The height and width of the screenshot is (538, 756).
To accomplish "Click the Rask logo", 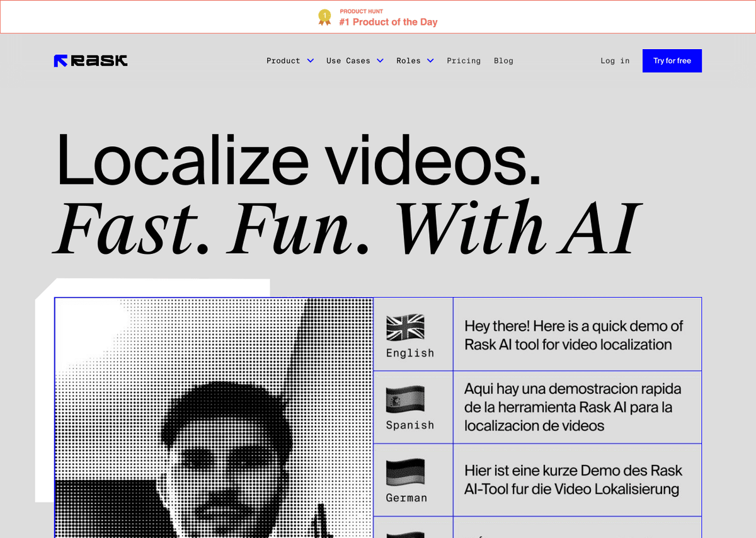I will [x=91, y=60].
